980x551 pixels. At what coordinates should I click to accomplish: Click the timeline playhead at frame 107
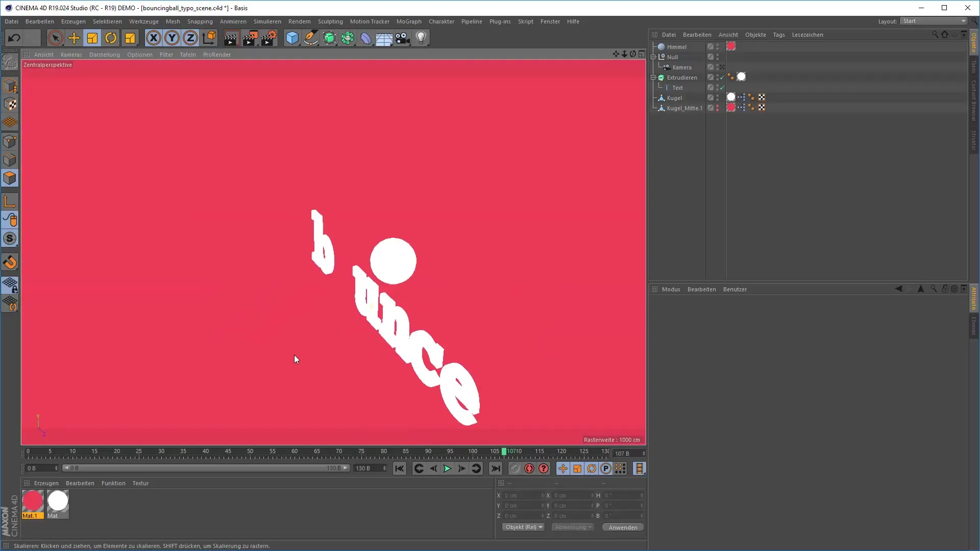504,452
